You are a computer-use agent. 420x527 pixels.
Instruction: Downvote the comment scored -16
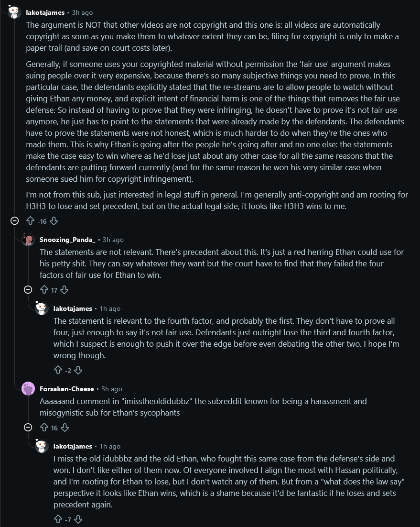[54, 221]
